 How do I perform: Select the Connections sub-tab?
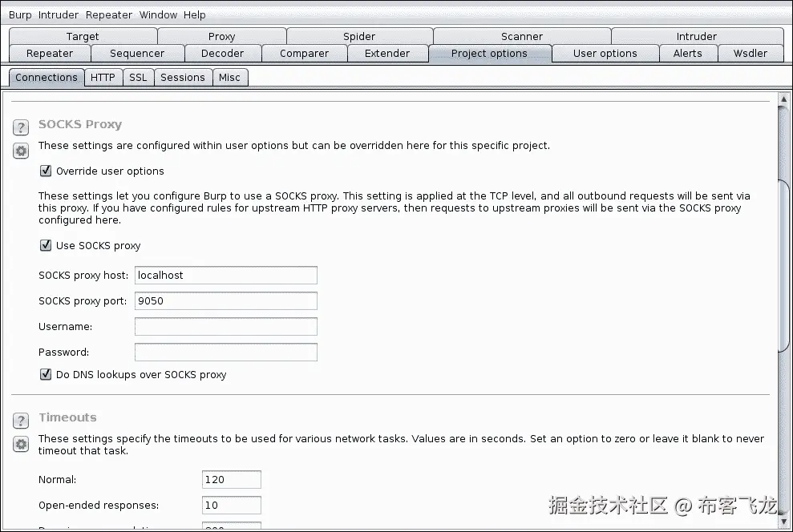(x=47, y=77)
